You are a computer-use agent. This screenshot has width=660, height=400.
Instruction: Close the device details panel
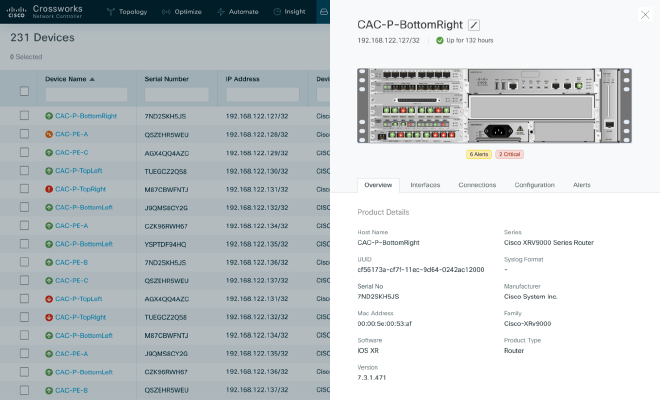pos(645,15)
